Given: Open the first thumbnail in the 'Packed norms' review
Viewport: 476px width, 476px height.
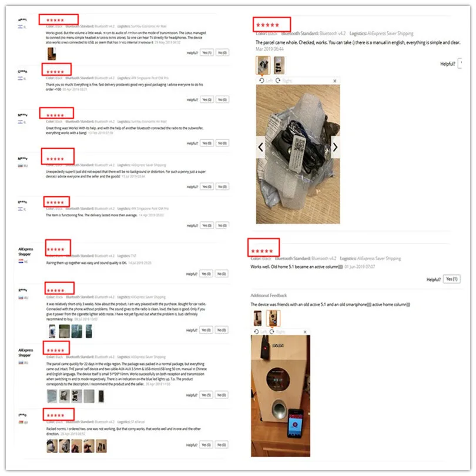Looking at the screenshot, I should click(52, 446).
